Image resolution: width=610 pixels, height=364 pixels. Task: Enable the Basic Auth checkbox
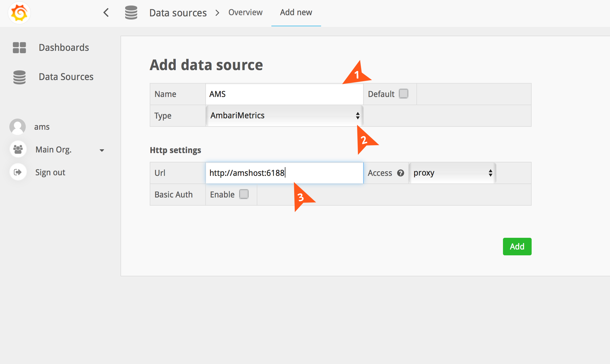(244, 194)
